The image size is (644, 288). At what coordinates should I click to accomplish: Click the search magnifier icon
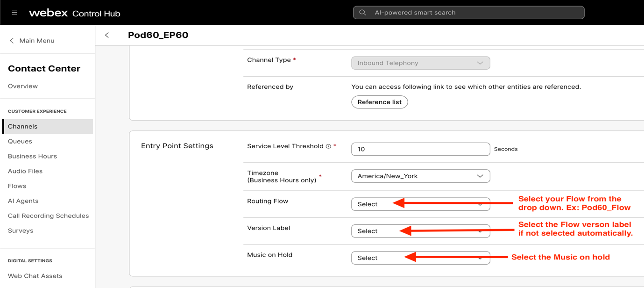[x=363, y=13]
